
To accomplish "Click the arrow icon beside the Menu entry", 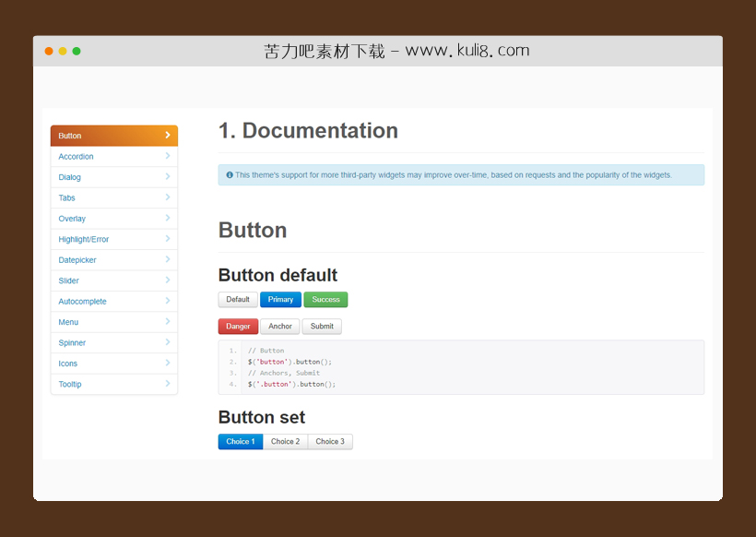I will click(x=168, y=322).
